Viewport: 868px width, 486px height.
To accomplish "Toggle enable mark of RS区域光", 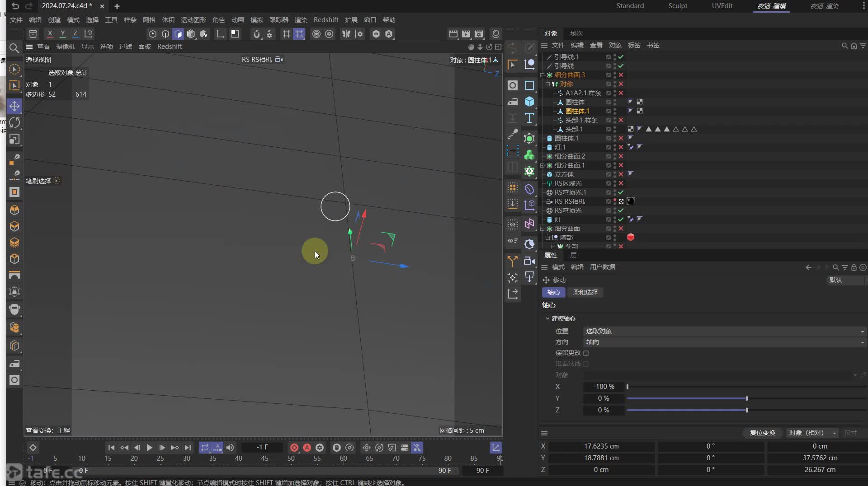I will point(621,183).
